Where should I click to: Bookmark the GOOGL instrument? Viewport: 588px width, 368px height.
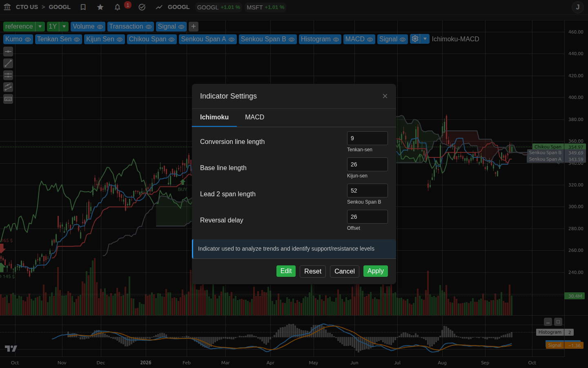click(x=83, y=7)
